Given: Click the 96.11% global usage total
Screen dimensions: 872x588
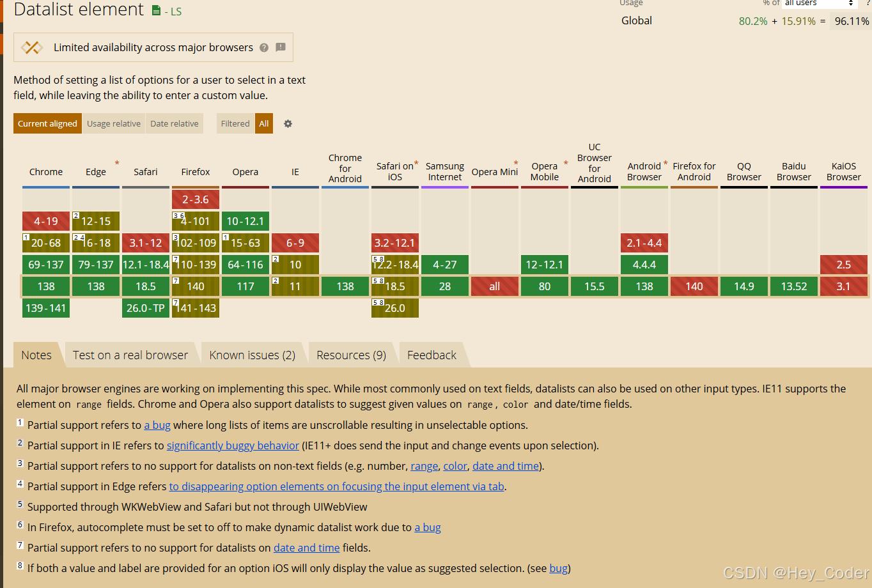Looking at the screenshot, I should 852,21.
